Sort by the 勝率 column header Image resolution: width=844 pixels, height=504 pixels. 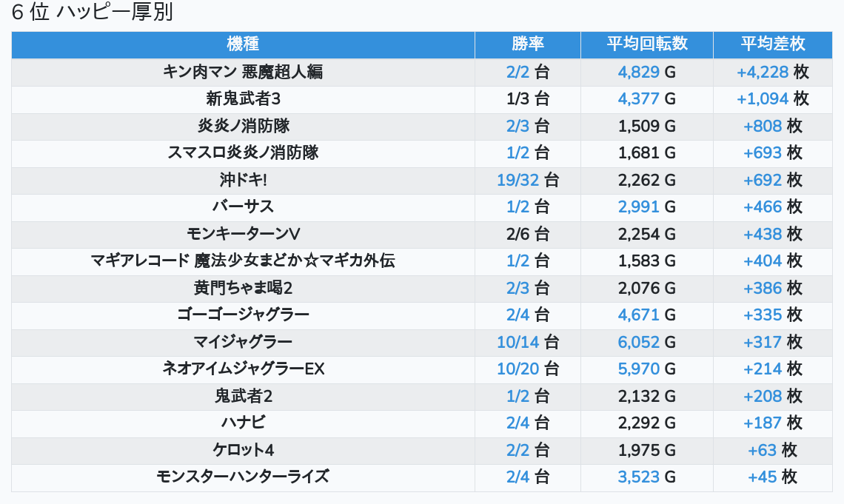click(x=528, y=44)
